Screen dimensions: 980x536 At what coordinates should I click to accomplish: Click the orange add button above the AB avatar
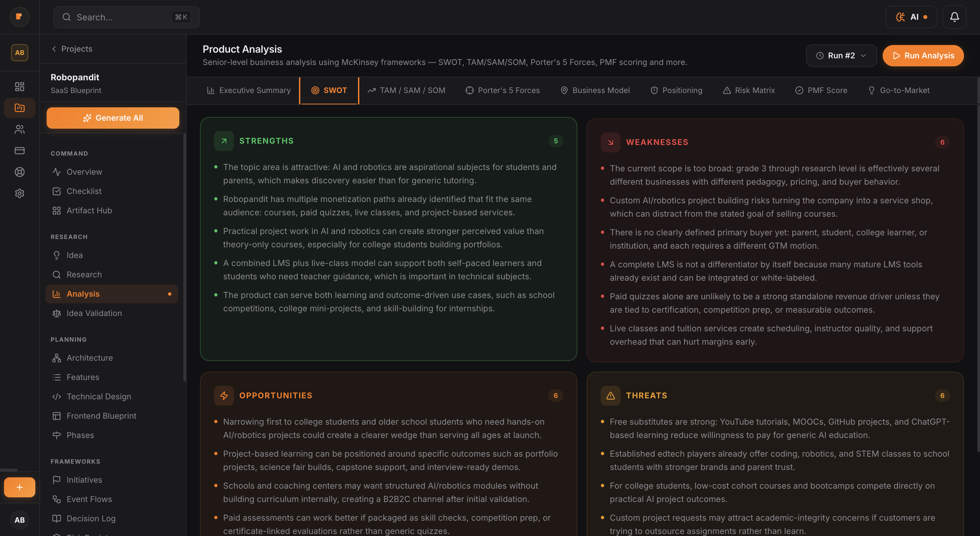click(19, 487)
